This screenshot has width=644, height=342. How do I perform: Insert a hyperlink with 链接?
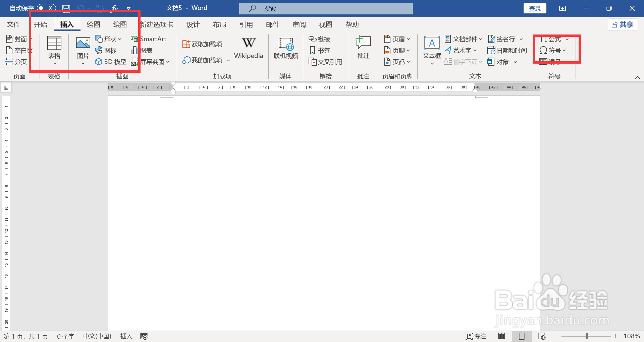pos(319,39)
